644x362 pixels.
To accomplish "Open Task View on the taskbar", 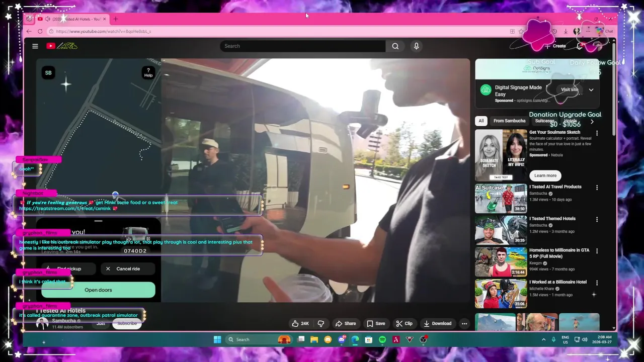I will click(301, 339).
